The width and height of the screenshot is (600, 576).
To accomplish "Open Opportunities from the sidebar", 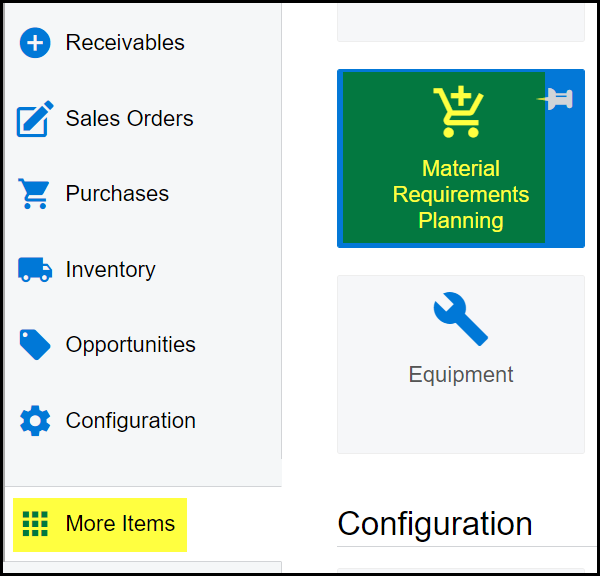I will 130,345.
